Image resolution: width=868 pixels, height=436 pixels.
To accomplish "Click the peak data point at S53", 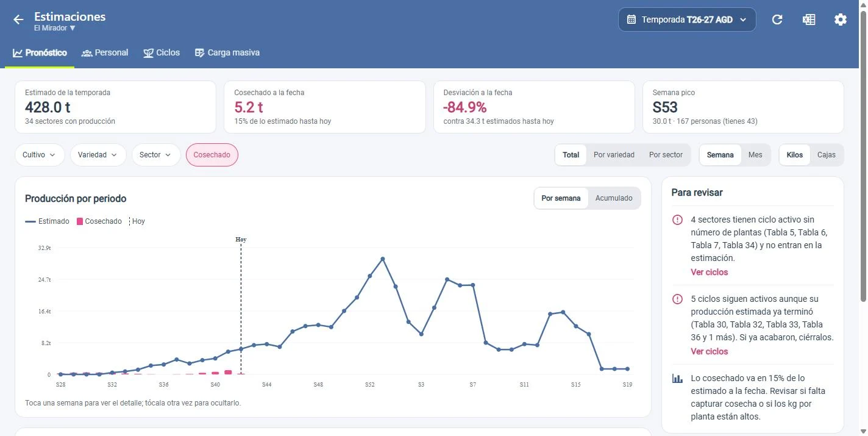I will 383,259.
